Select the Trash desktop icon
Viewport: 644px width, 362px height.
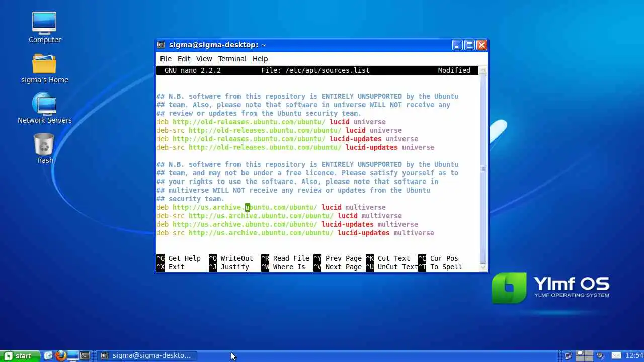tap(44, 148)
